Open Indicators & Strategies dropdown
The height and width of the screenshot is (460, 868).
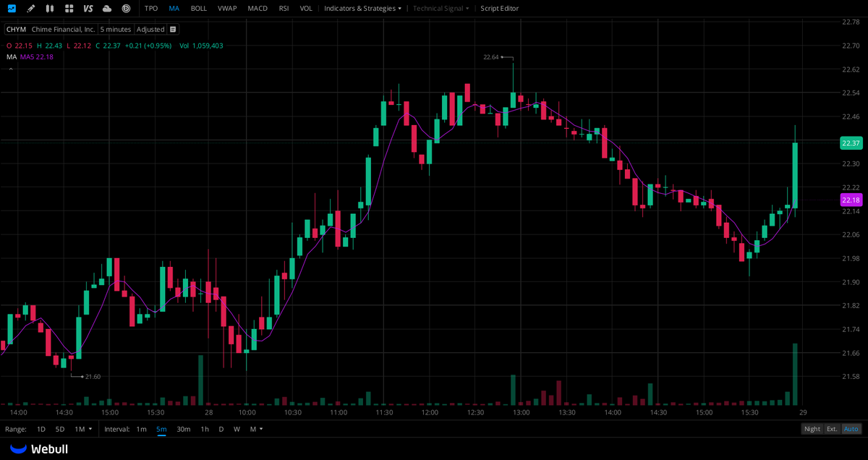pyautogui.click(x=363, y=9)
